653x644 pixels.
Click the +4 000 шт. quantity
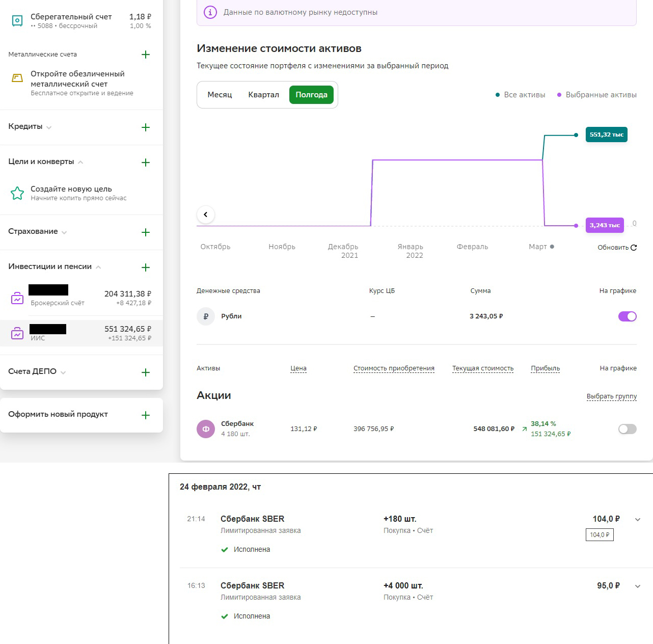403,586
